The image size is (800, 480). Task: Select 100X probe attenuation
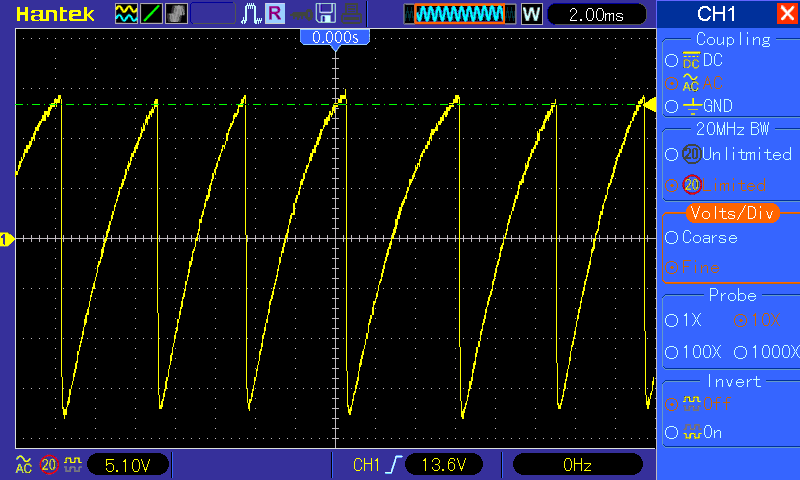693,352
